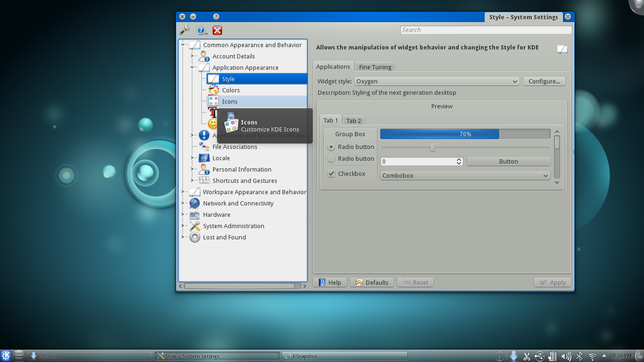Switch to preview Tab 2

(x=354, y=121)
